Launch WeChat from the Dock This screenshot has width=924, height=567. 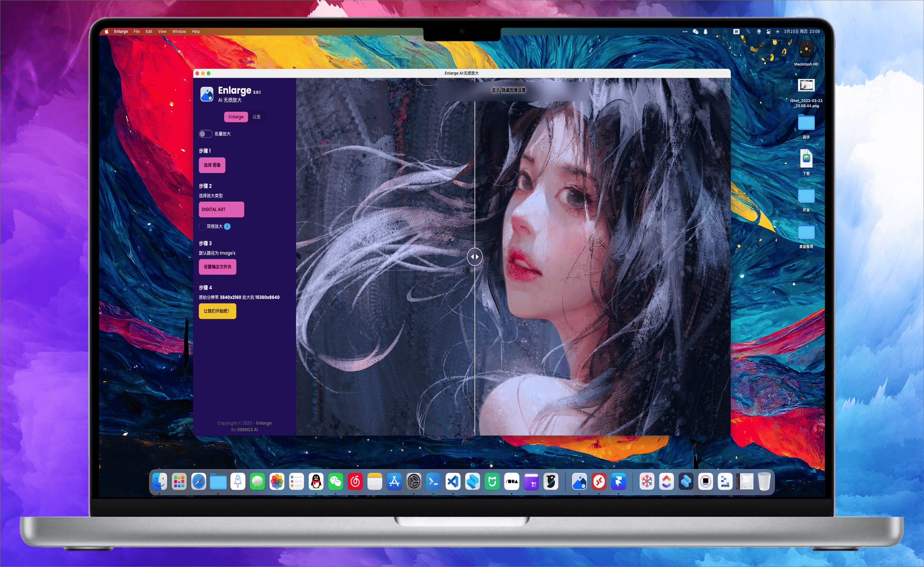coord(336,482)
